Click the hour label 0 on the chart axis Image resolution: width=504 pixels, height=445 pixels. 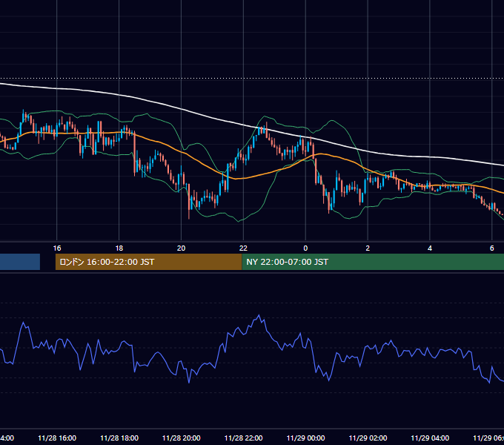pyautogui.click(x=305, y=248)
